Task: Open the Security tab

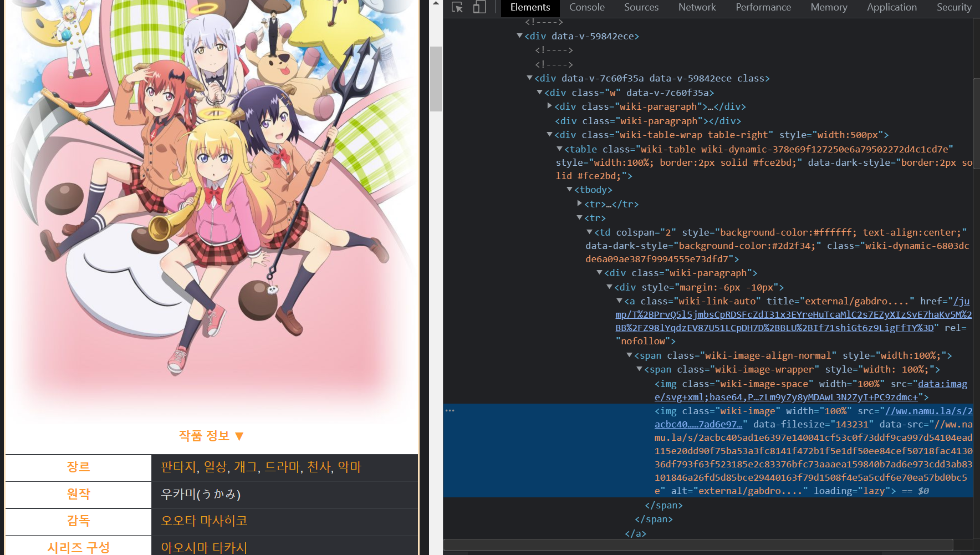Action: pos(954,7)
